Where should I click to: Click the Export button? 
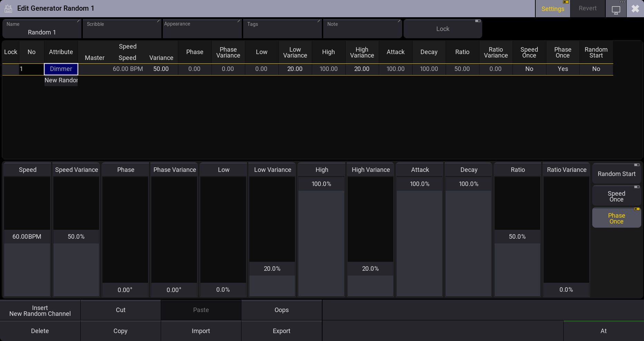281,331
